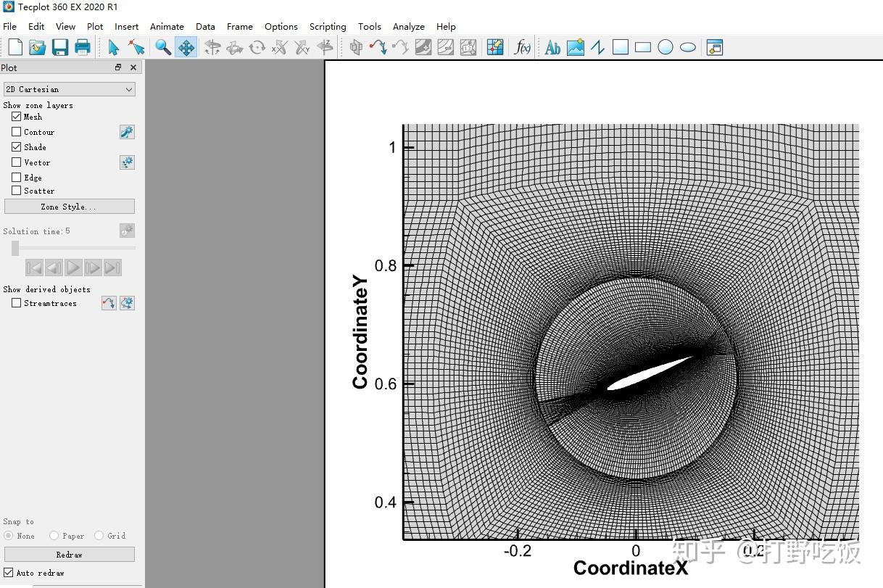Open the 2D Cartesian plot type dropdown

coord(69,89)
